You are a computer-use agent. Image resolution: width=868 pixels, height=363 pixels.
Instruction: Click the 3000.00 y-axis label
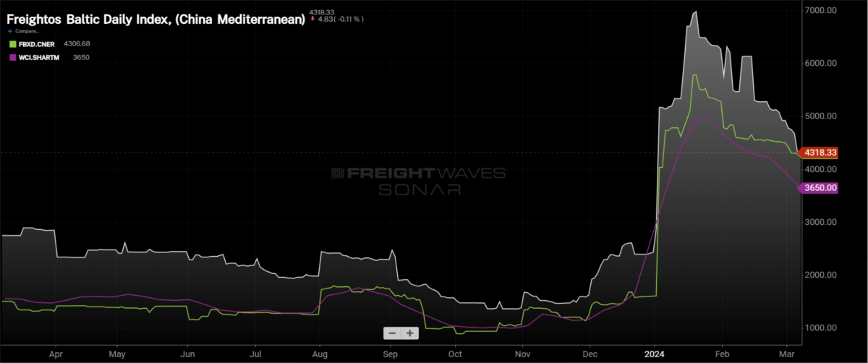click(820, 222)
